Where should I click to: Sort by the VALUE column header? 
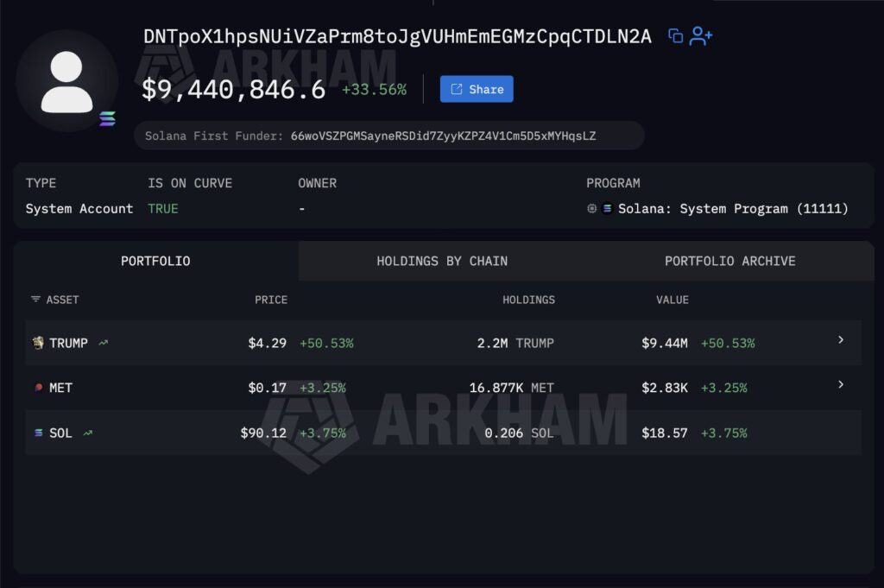click(x=672, y=300)
